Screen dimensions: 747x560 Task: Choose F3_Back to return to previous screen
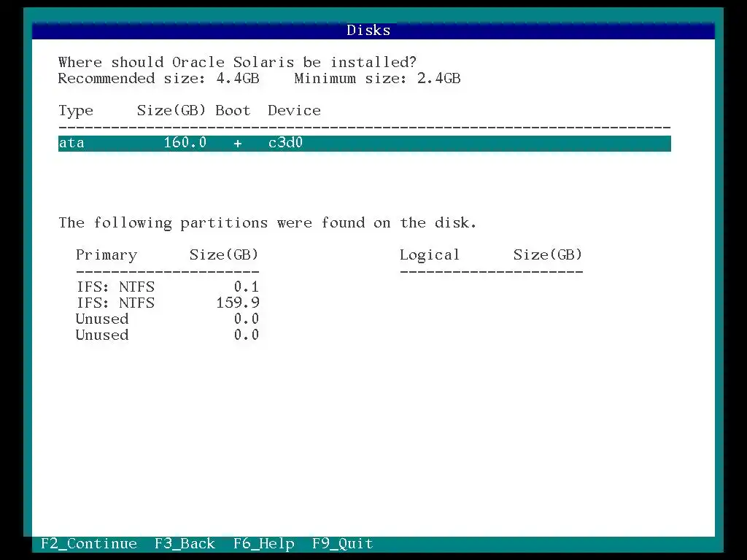pos(185,543)
